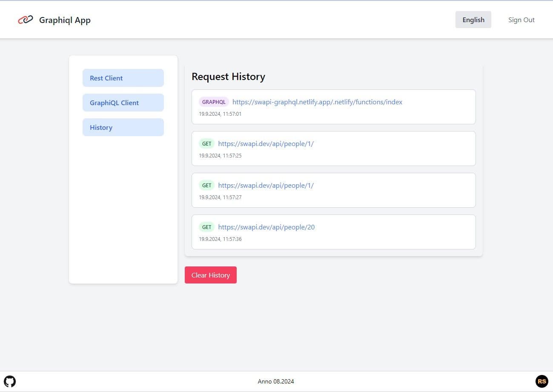This screenshot has height=392, width=553.
Task: Open the Rest Client page
Action: click(123, 78)
